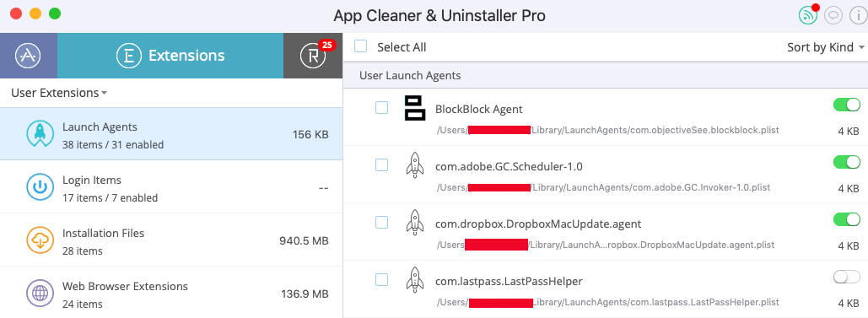Select the Launch Agents category
This screenshot has width=868, height=318.
[x=171, y=134]
